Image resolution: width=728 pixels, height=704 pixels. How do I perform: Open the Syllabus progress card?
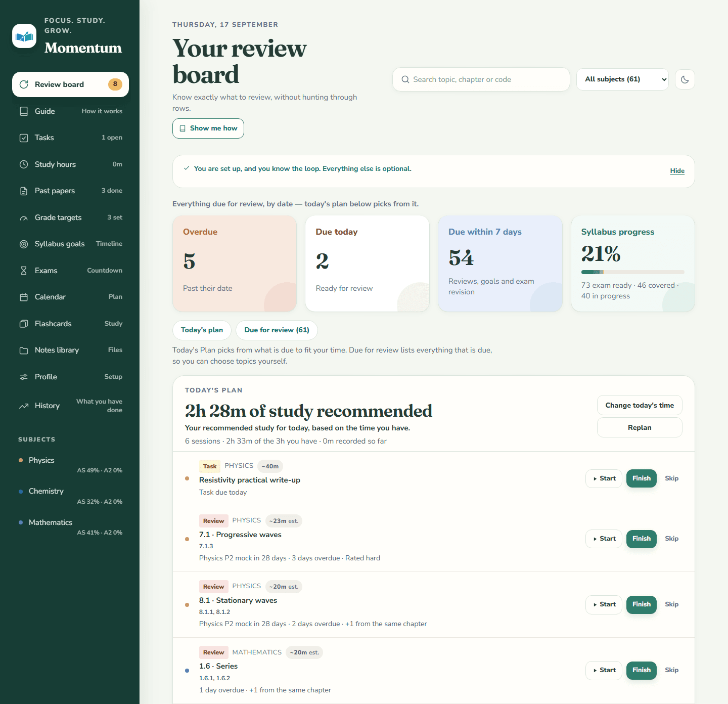coord(633,264)
